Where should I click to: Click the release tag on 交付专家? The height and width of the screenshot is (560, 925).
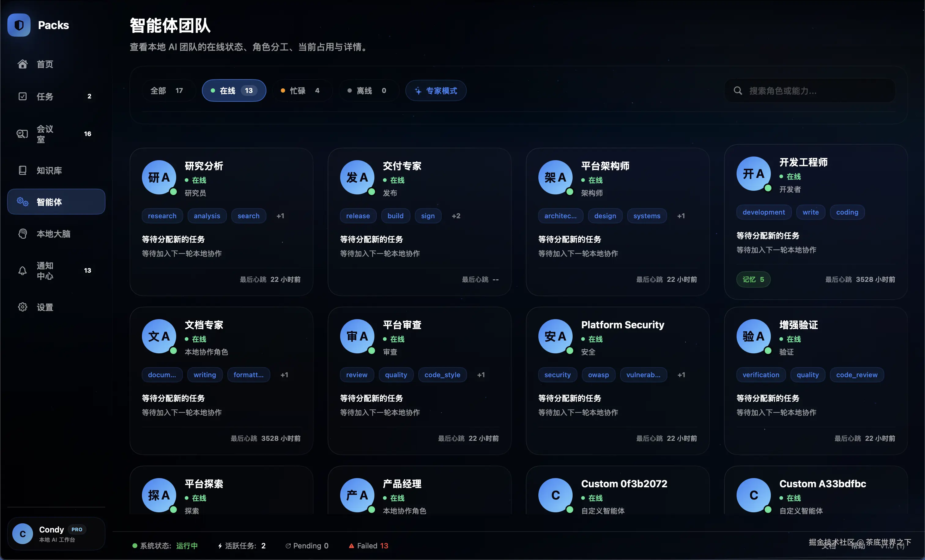[358, 216]
